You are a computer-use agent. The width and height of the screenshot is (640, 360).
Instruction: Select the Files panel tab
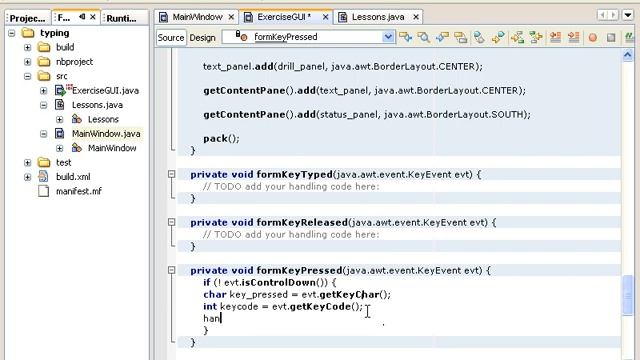[x=64, y=18]
